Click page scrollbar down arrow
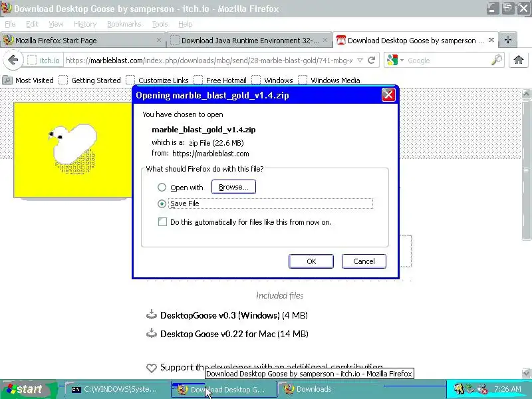This screenshot has width=532, height=399. coord(526,373)
